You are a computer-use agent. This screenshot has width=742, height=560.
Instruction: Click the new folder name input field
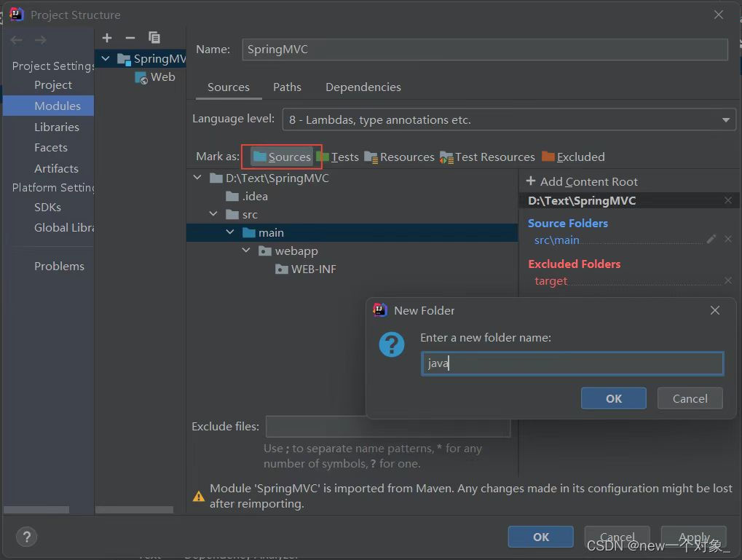click(572, 363)
